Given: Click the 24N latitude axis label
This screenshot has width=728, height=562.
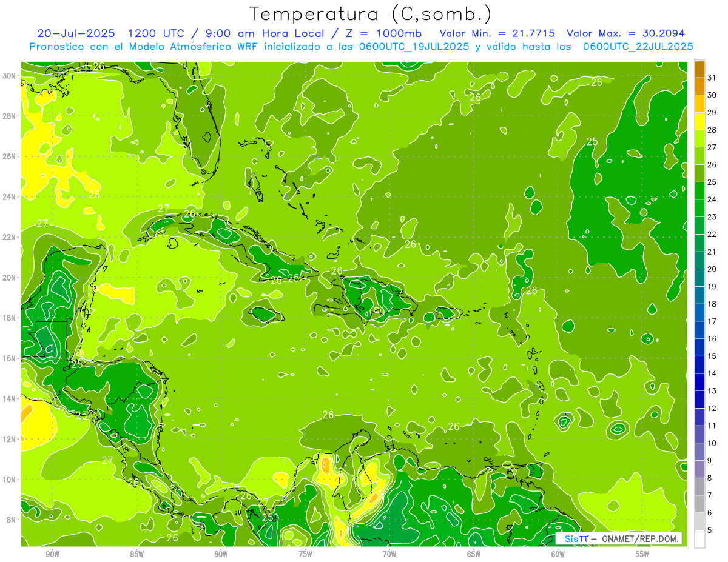Looking at the screenshot, I should (10, 196).
